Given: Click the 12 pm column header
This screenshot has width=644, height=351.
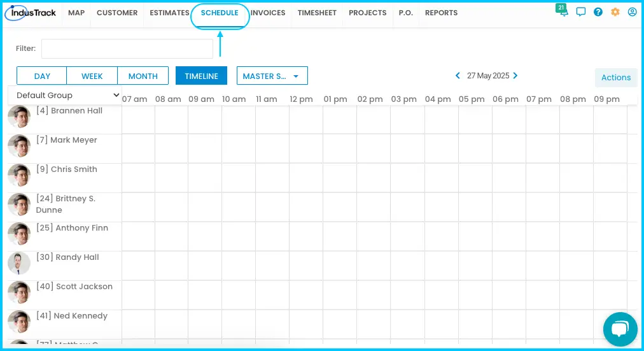Looking at the screenshot, I should [301, 99].
